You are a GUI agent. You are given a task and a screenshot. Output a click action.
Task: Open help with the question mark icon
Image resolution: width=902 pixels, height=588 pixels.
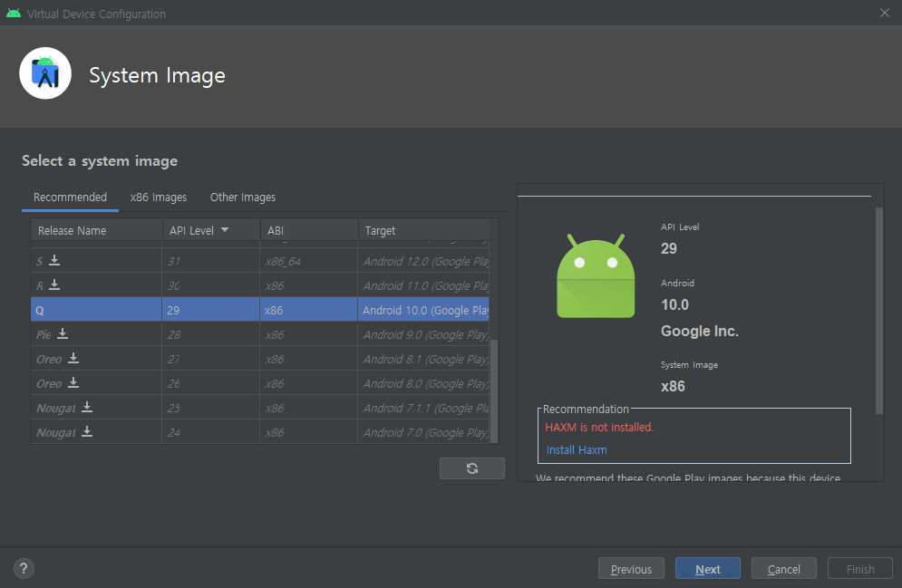(x=24, y=568)
